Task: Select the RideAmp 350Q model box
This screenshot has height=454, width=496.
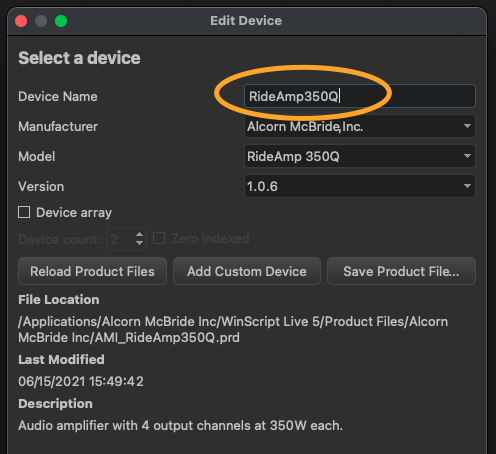Action: click(x=360, y=156)
